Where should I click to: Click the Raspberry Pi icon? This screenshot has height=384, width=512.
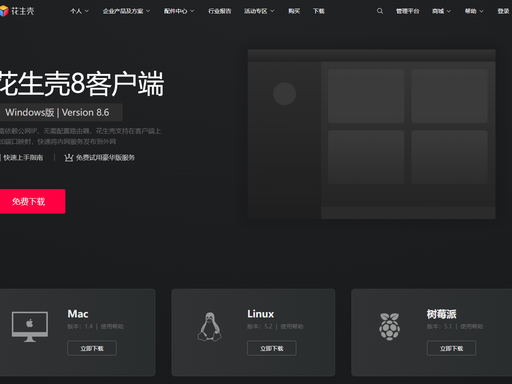click(x=389, y=327)
